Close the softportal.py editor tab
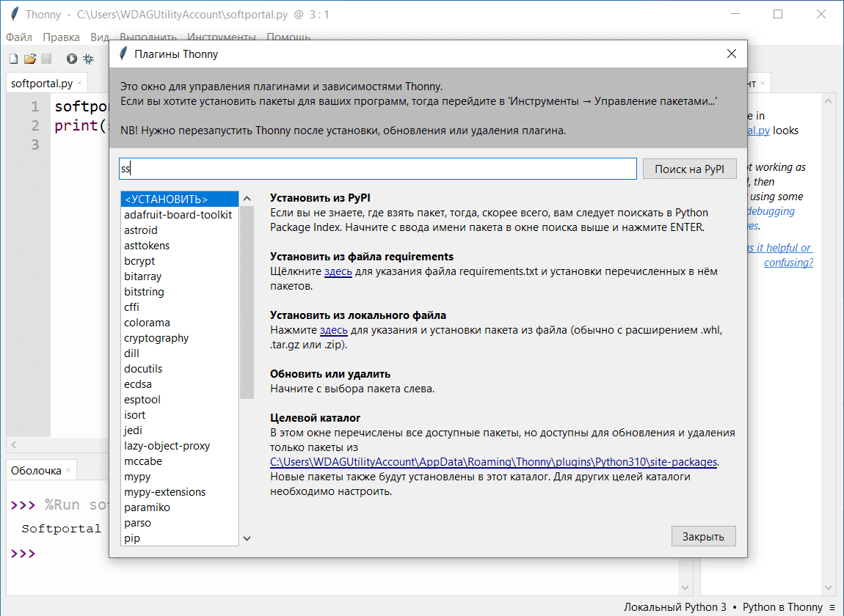This screenshot has width=844, height=616. pyautogui.click(x=79, y=83)
